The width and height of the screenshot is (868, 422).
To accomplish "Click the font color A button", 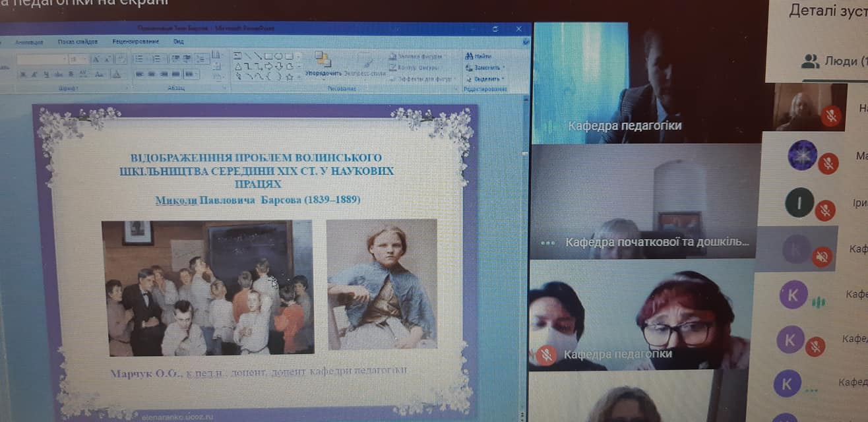I will click(116, 75).
